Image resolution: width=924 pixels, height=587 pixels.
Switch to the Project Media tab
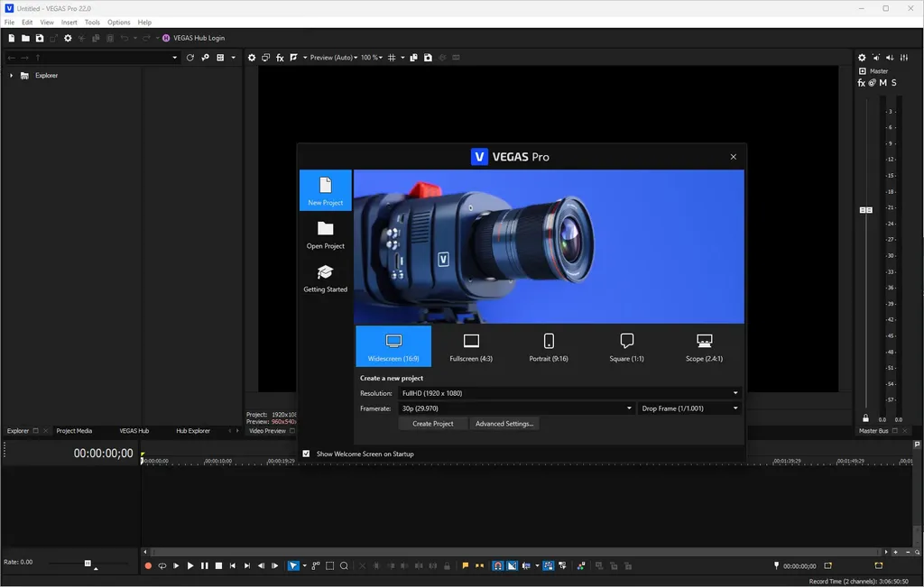(74, 431)
